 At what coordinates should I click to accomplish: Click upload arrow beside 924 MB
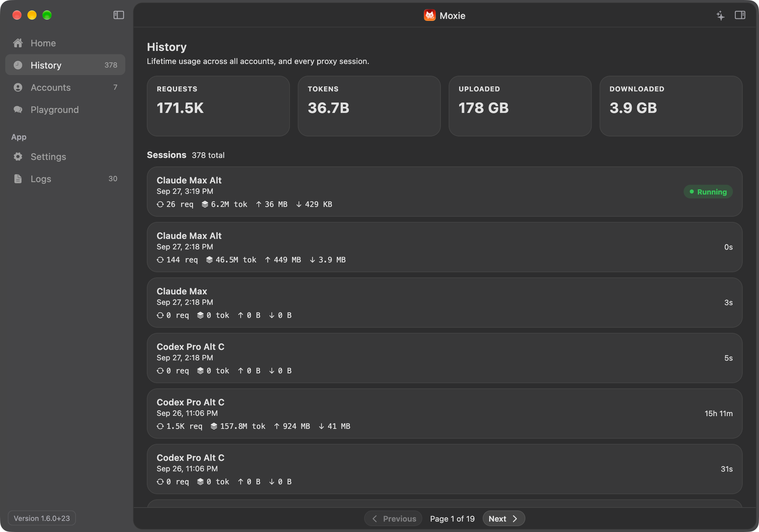[277, 426]
